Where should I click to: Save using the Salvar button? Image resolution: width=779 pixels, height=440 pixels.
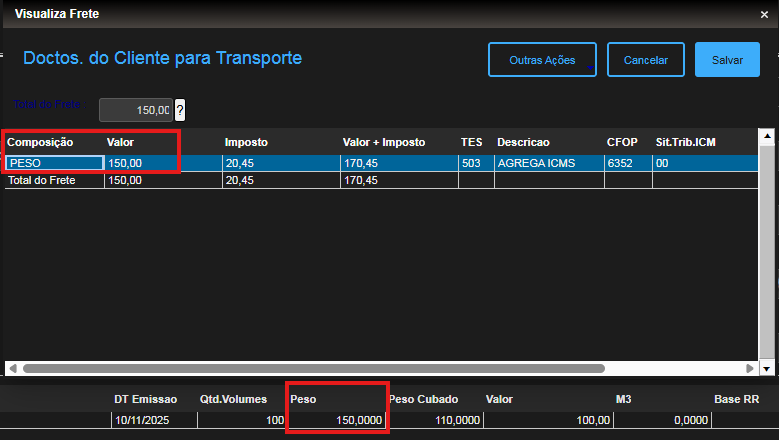pyautogui.click(x=727, y=60)
